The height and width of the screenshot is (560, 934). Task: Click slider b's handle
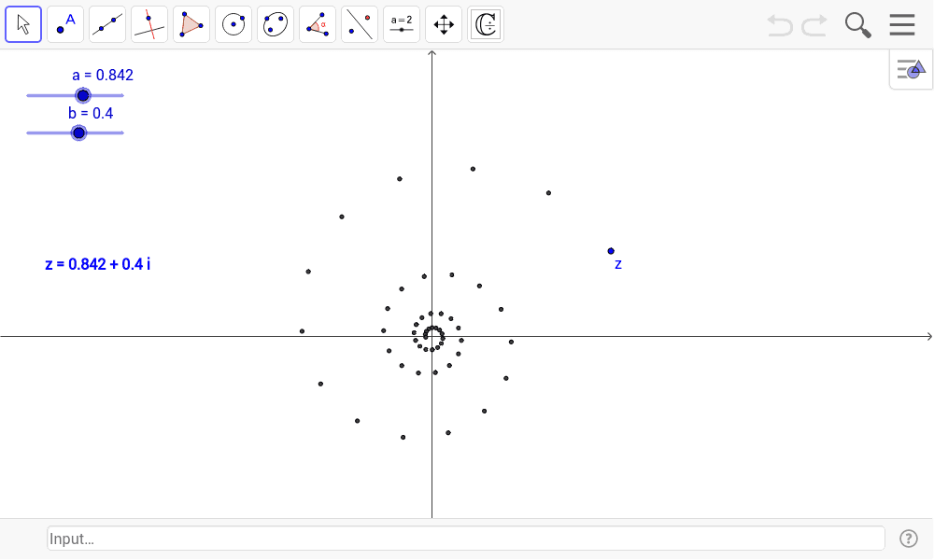tap(78, 133)
